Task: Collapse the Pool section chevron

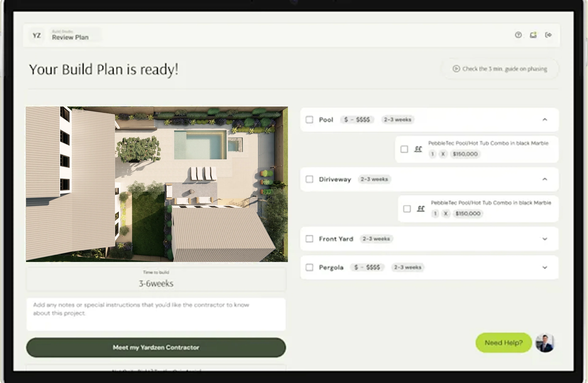Action: (x=545, y=120)
